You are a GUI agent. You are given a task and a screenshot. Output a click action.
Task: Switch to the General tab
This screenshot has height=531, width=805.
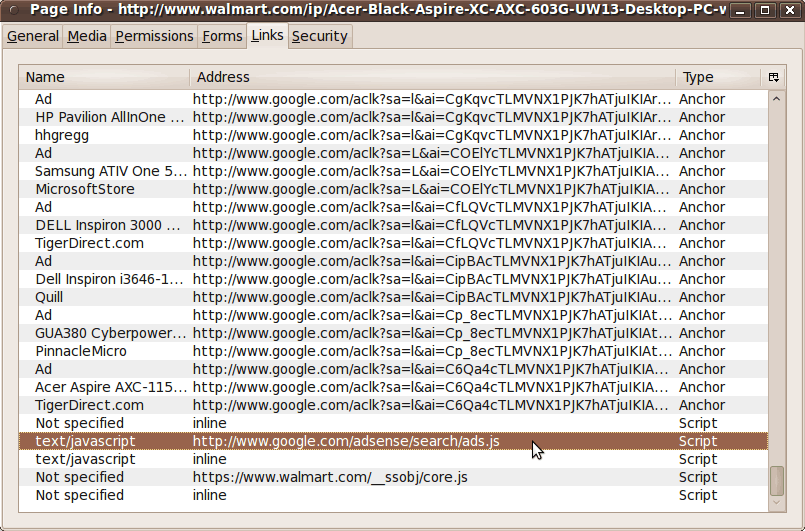(x=33, y=36)
